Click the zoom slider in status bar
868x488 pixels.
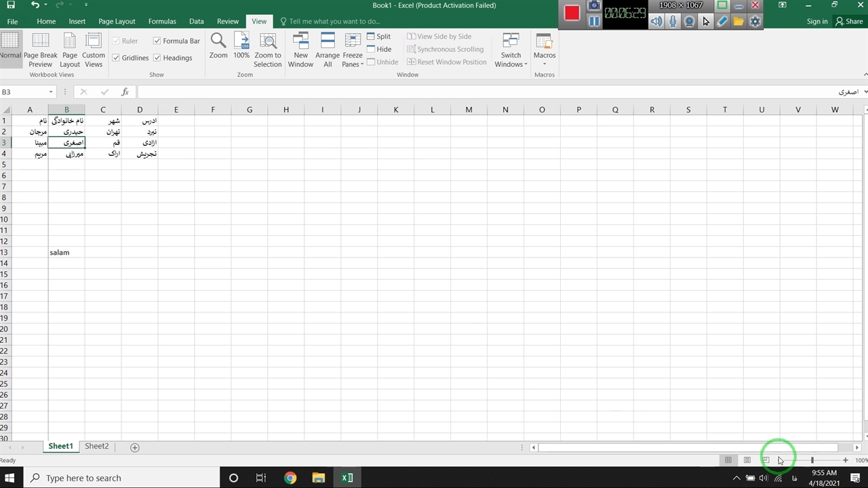point(812,460)
